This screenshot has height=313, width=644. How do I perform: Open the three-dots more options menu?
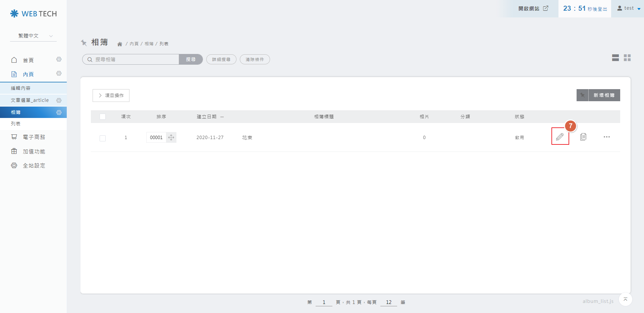click(x=606, y=137)
